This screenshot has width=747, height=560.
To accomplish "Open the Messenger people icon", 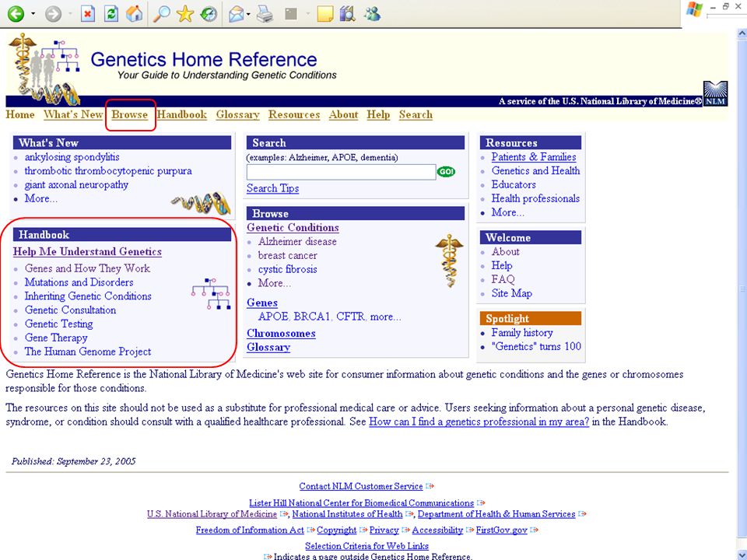I will click(372, 14).
